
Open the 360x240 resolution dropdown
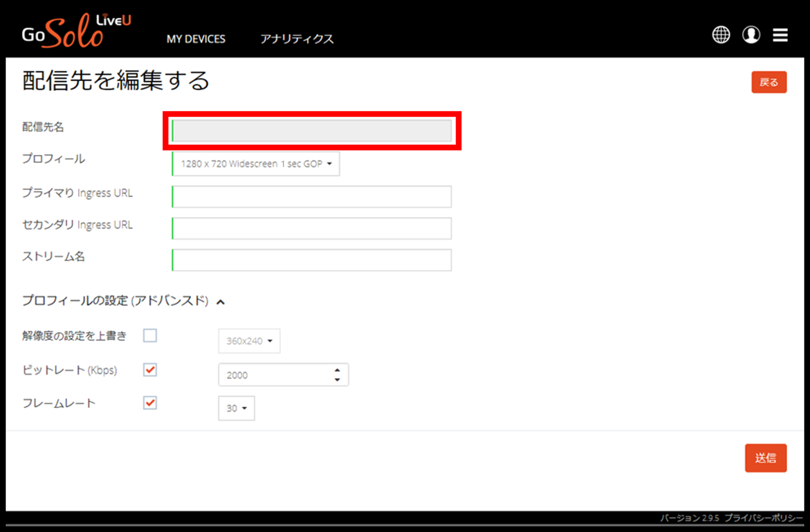pos(249,341)
